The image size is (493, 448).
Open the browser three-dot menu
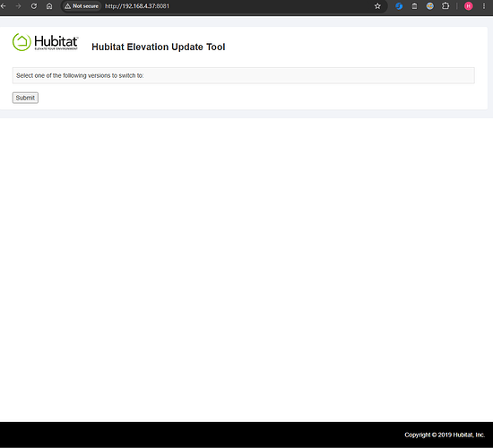(484, 6)
